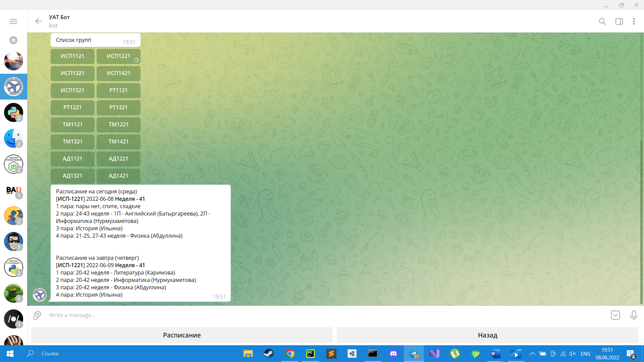Go back using the arrow icon
This screenshot has width=644, height=362.
(x=39, y=21)
